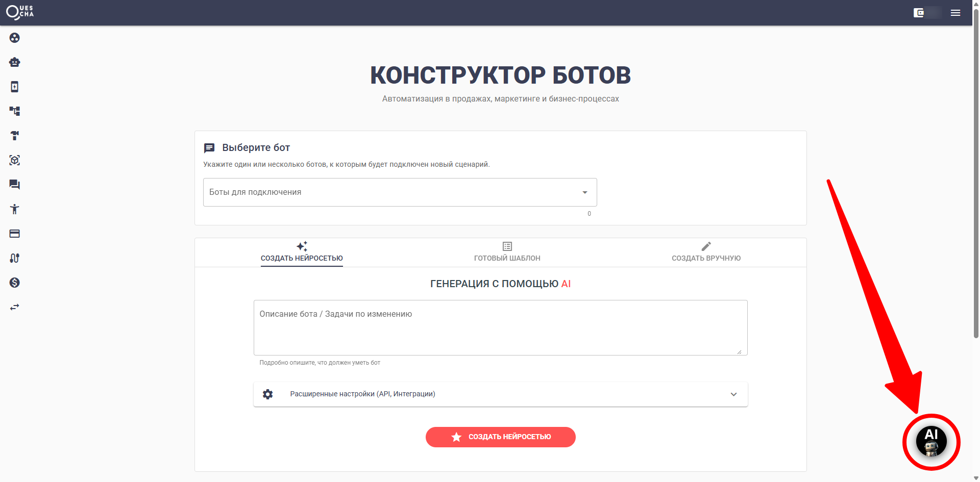Select the chat messages icon in sidebar
Screen dimensions: 980x482
click(14, 185)
